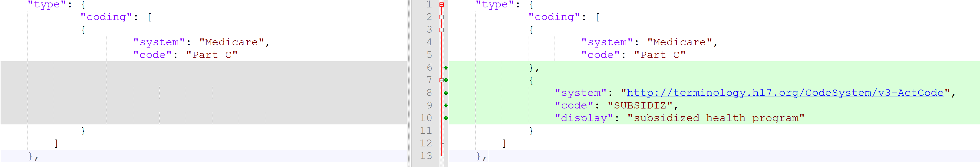Click the vertical splitter between the panes
Viewport: 980px width, 167px height.
click(x=409, y=83)
